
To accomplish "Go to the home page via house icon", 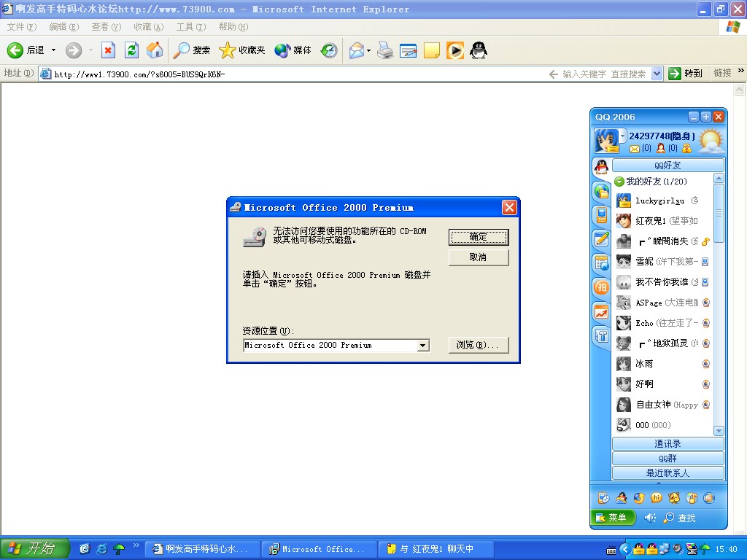I will click(x=155, y=50).
